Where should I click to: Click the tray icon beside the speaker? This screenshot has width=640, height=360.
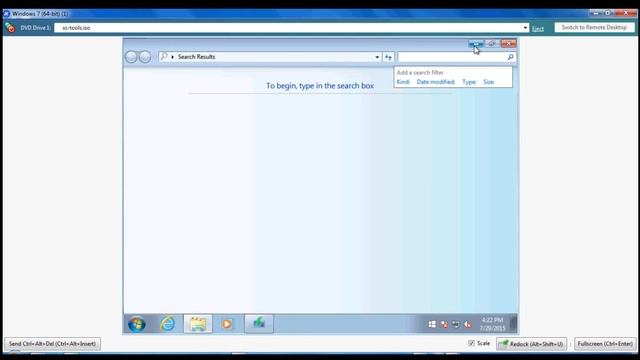point(456,324)
